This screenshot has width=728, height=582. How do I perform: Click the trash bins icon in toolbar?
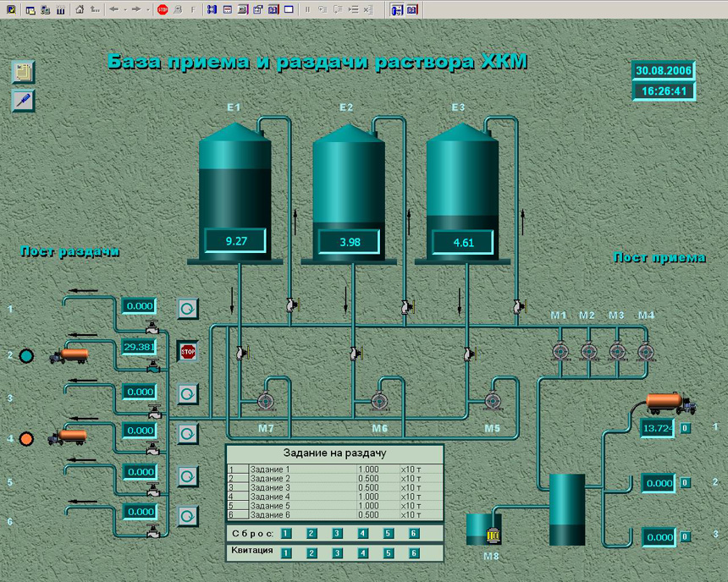tap(60, 9)
